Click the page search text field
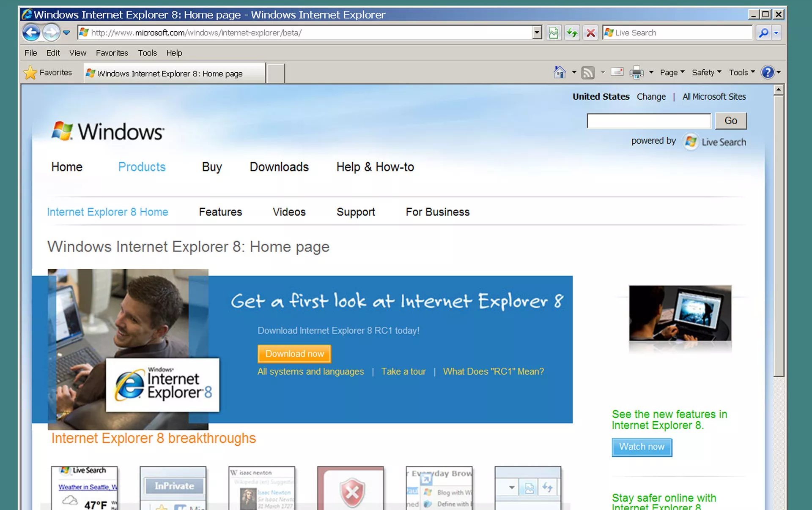 tap(649, 121)
